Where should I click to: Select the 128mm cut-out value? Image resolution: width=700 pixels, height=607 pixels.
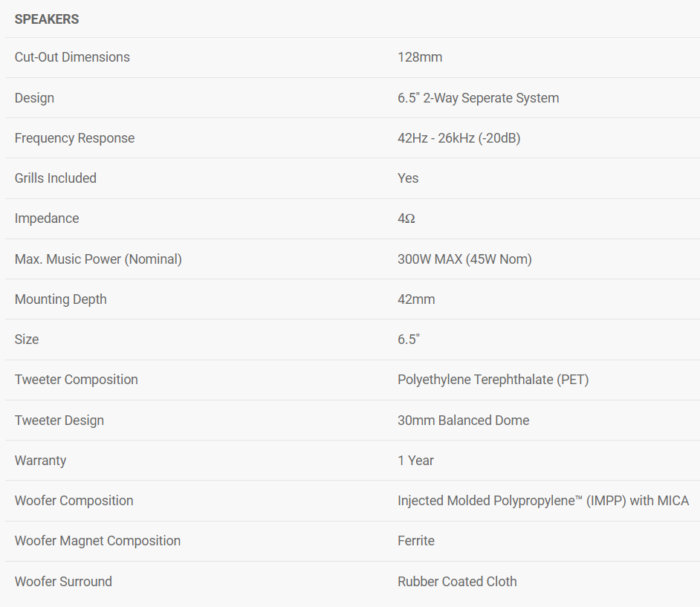pyautogui.click(x=420, y=57)
